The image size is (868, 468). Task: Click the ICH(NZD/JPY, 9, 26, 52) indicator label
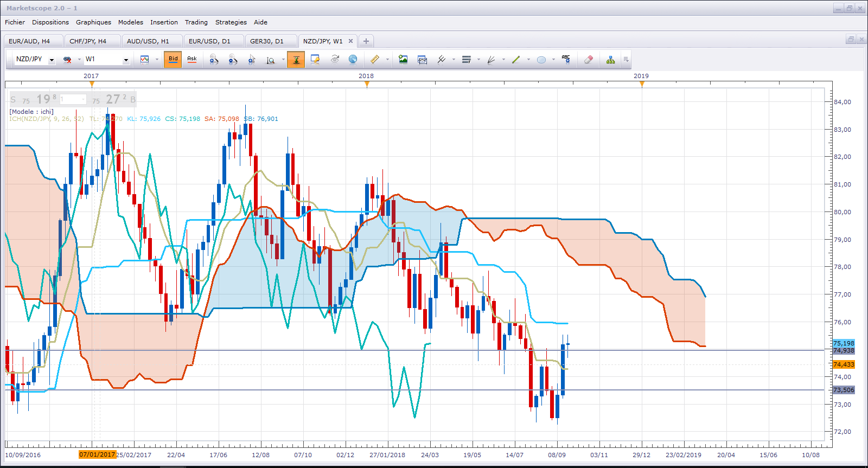pos(47,119)
